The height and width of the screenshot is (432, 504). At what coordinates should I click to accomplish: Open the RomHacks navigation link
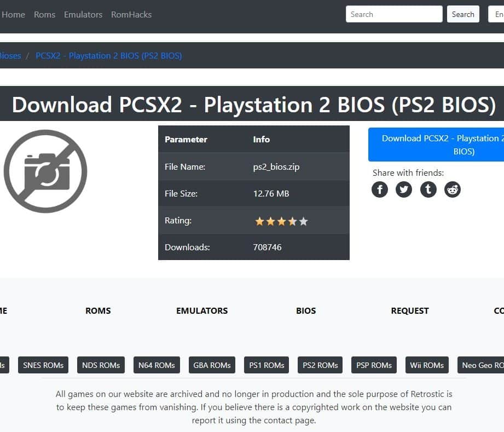pos(131,14)
